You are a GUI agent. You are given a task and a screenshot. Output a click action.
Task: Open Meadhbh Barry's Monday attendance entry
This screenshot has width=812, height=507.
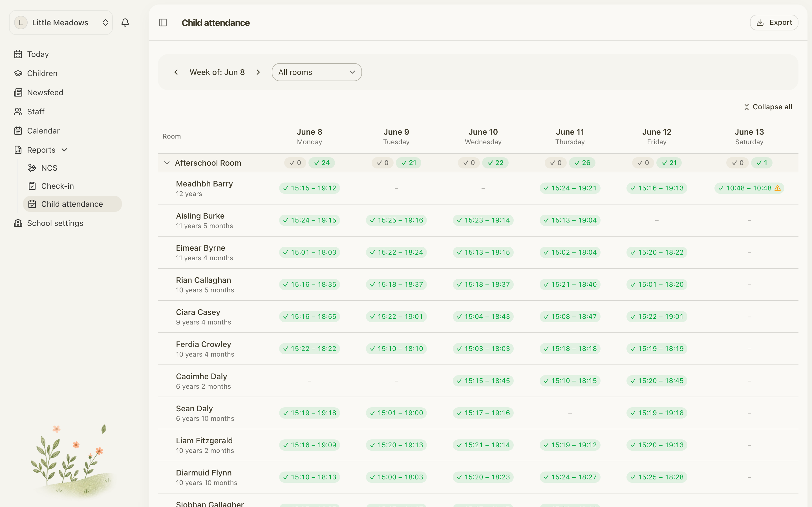pyautogui.click(x=309, y=188)
